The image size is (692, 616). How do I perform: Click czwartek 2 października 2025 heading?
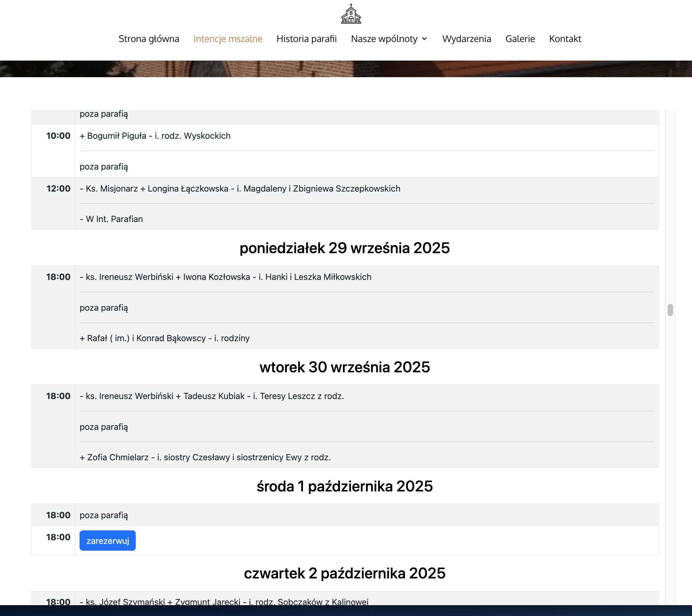click(x=345, y=573)
